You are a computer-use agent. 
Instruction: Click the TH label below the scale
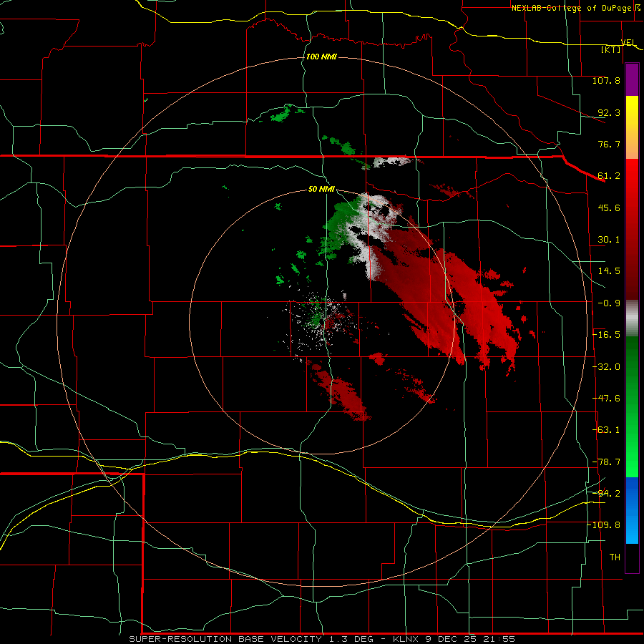point(615,557)
